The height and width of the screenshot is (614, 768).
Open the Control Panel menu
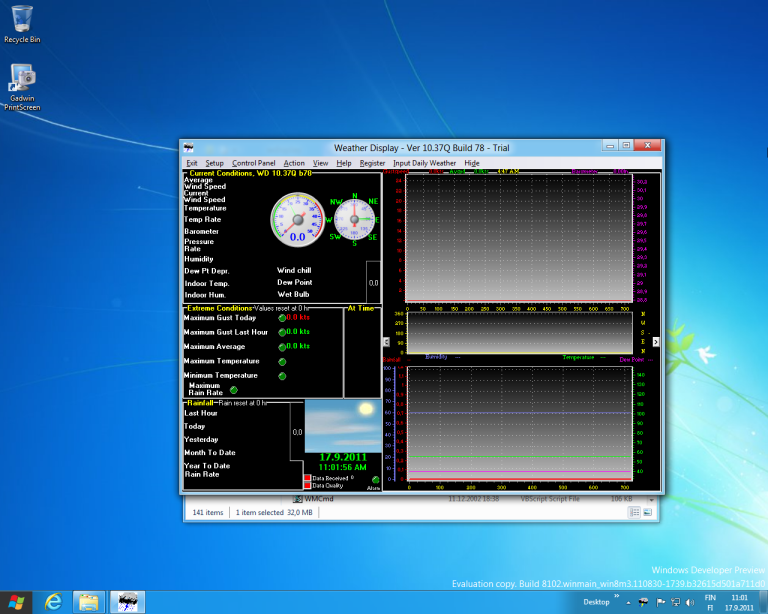point(253,163)
